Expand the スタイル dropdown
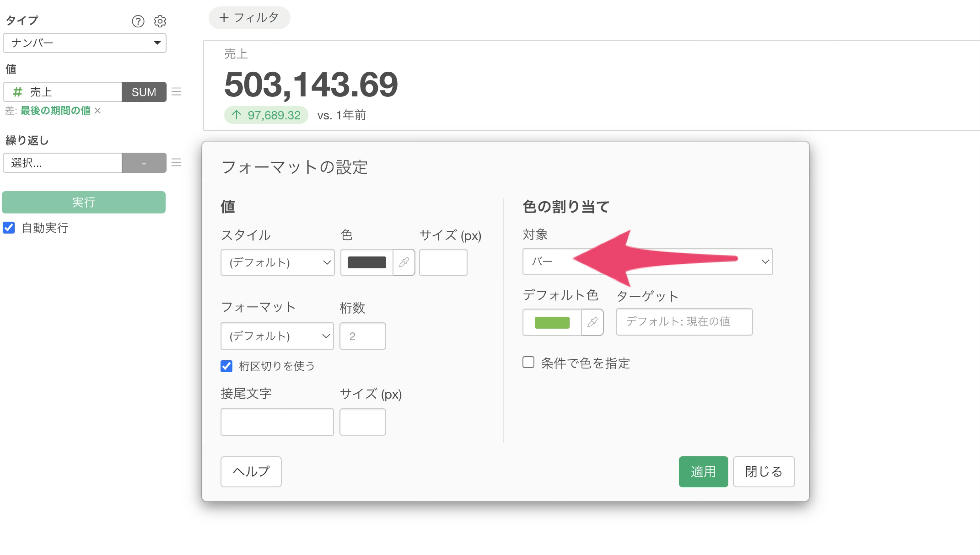This screenshot has width=980, height=555. tap(277, 262)
